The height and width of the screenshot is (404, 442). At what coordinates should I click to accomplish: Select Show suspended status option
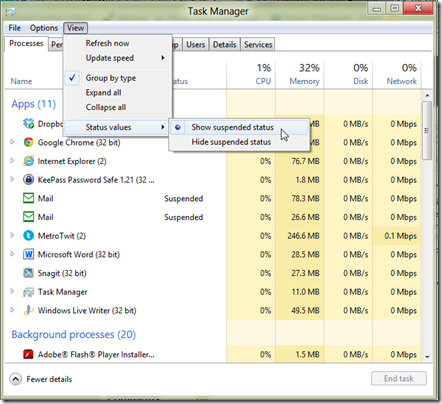click(x=239, y=127)
